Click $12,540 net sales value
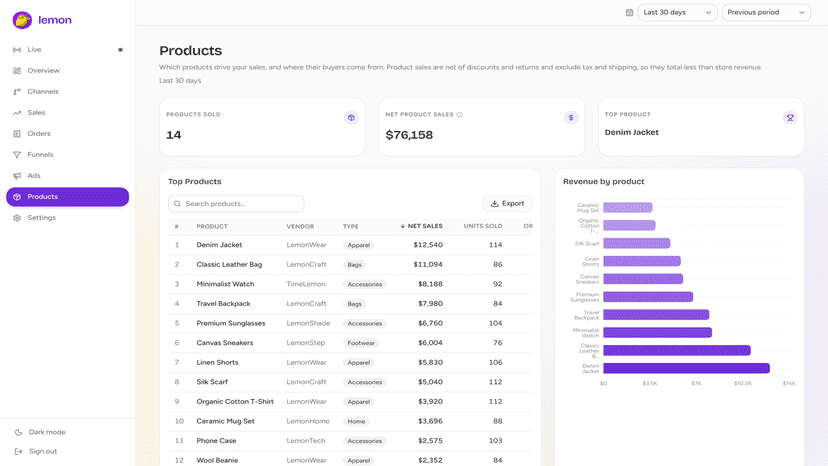This screenshot has width=828, height=466. (428, 245)
